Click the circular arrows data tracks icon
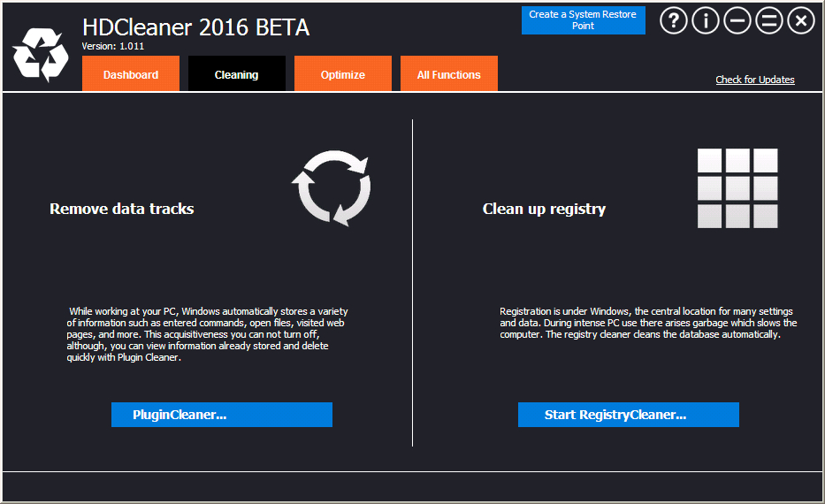The image size is (825, 504). point(332,187)
